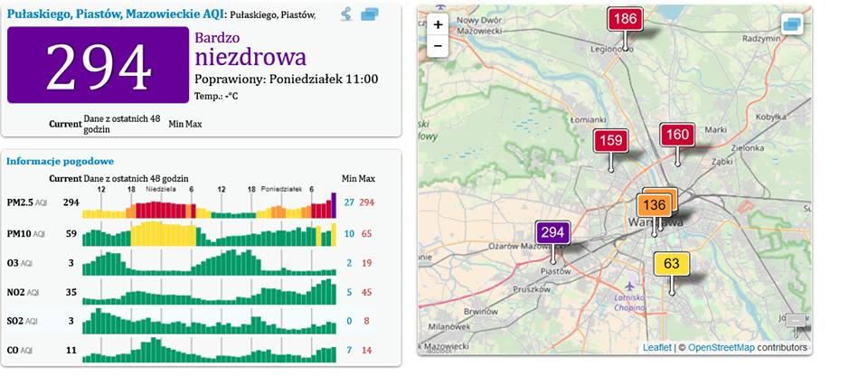Open the map layers control
The image size is (868, 376).
click(792, 24)
